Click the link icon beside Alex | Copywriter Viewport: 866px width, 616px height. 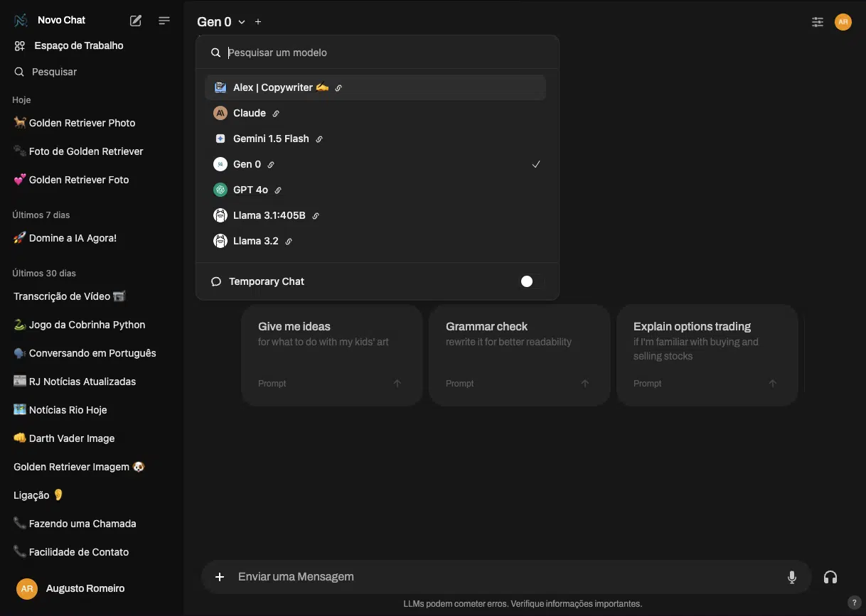pyautogui.click(x=338, y=88)
